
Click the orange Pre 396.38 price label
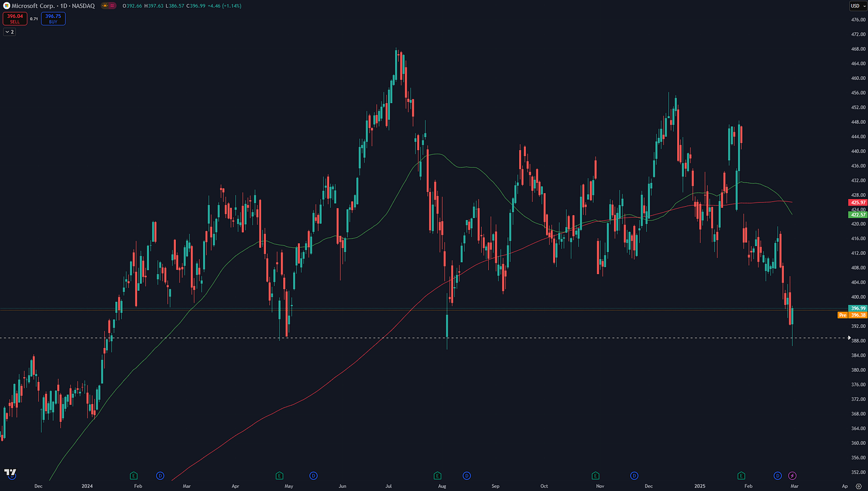(x=852, y=315)
